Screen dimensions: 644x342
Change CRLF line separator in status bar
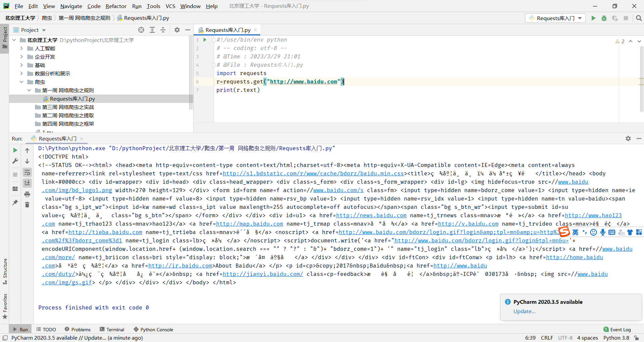pyautogui.click(x=547, y=338)
